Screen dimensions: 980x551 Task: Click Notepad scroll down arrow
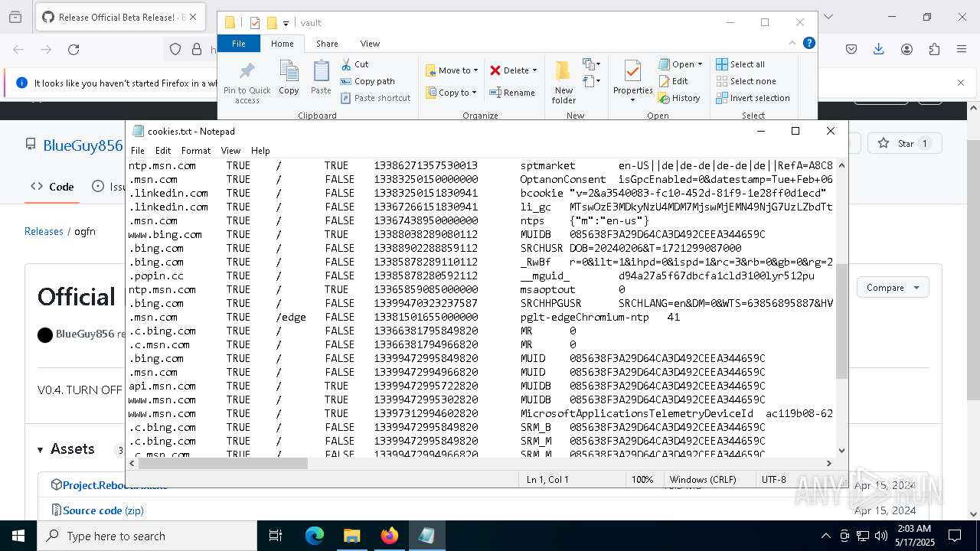[841, 451]
